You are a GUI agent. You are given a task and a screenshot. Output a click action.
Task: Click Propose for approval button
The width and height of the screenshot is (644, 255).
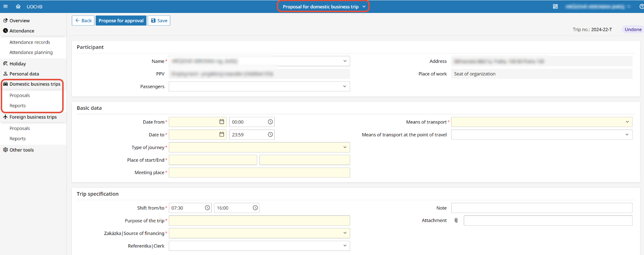point(121,21)
